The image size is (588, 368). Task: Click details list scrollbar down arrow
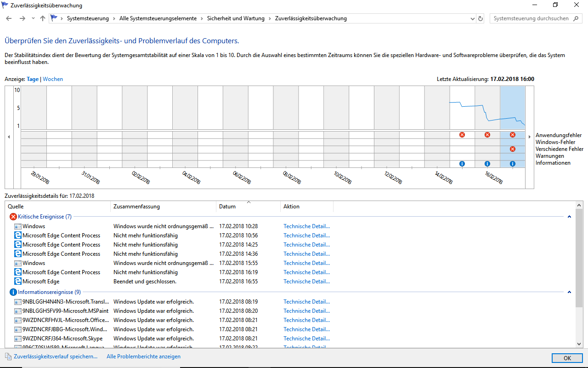(x=579, y=344)
